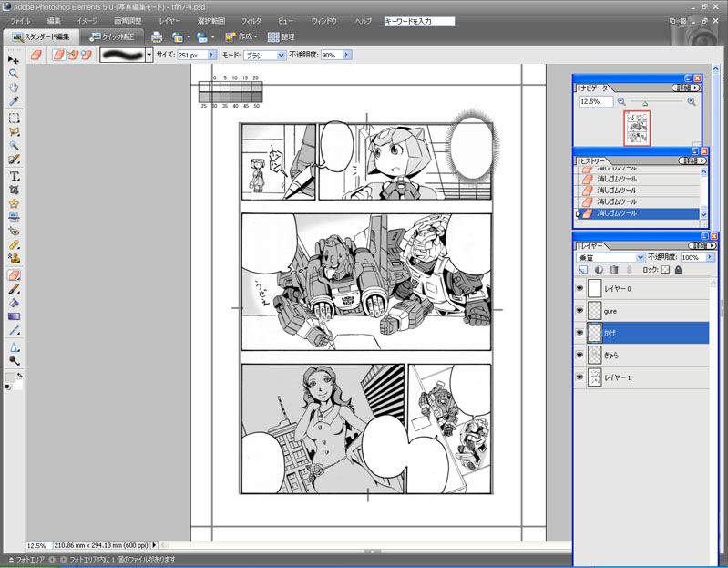Hide the かげ layer
This screenshot has width=728, height=568.
tap(579, 333)
